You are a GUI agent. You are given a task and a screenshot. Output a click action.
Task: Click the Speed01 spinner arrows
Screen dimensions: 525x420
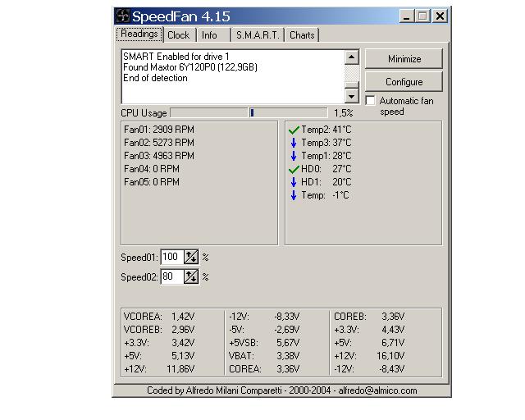(191, 257)
